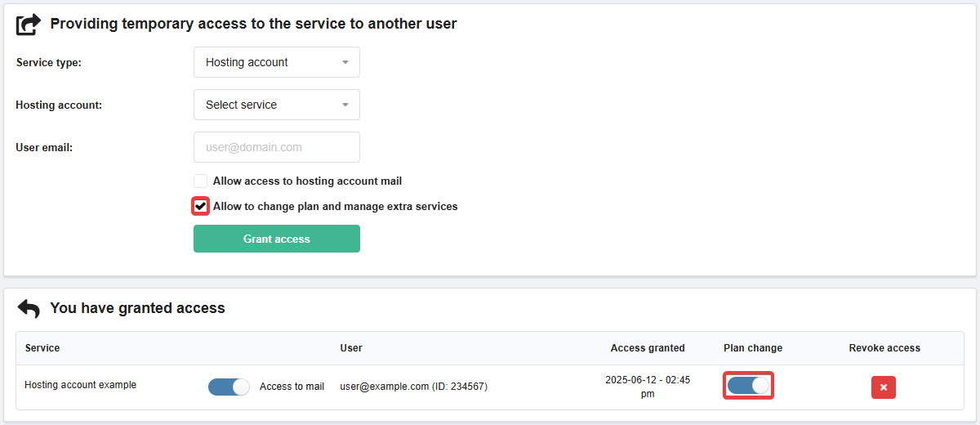
Task: Click the Revoke access column header
Action: coord(884,348)
